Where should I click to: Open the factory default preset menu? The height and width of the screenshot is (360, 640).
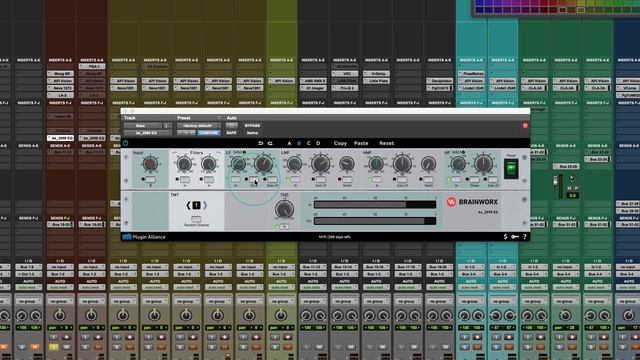pos(199,126)
